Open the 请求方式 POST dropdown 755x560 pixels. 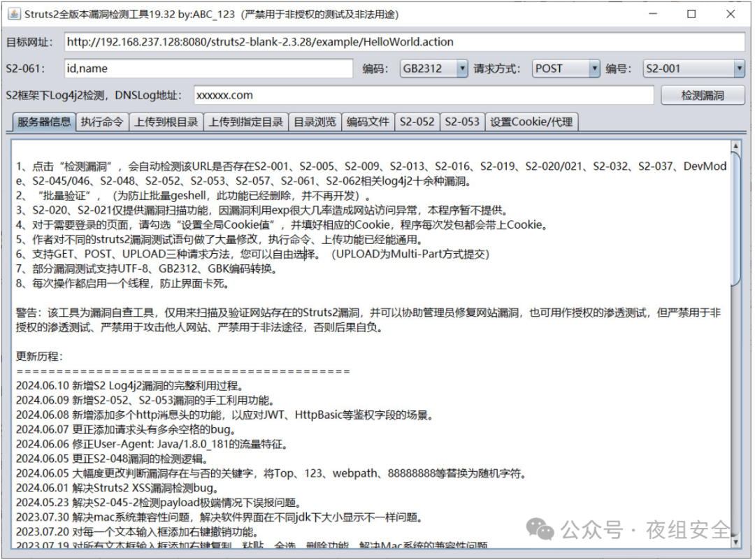pyautogui.click(x=566, y=69)
